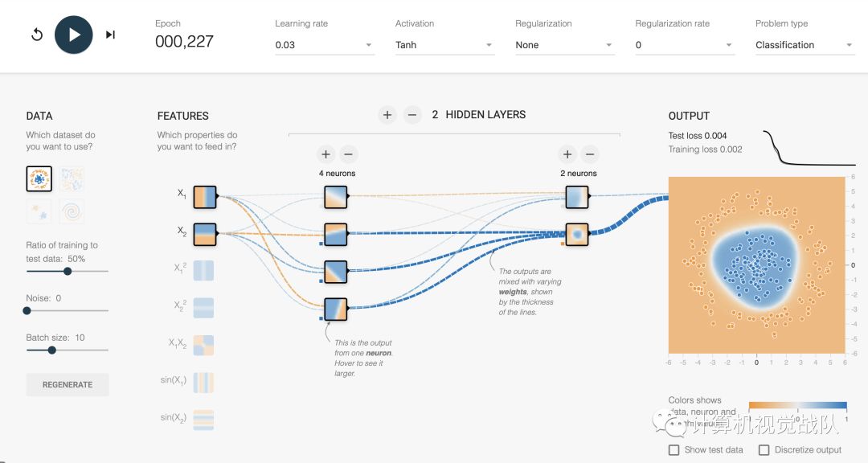The width and height of the screenshot is (868, 463).
Task: Add a neuron to the first hidden layer
Action: click(x=325, y=154)
